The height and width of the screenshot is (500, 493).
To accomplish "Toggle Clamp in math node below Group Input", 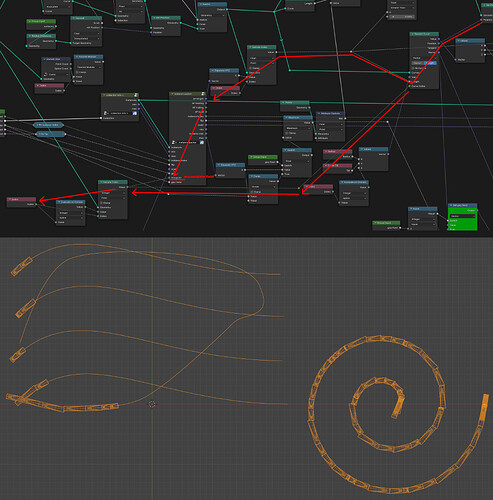I will click(x=252, y=192).
